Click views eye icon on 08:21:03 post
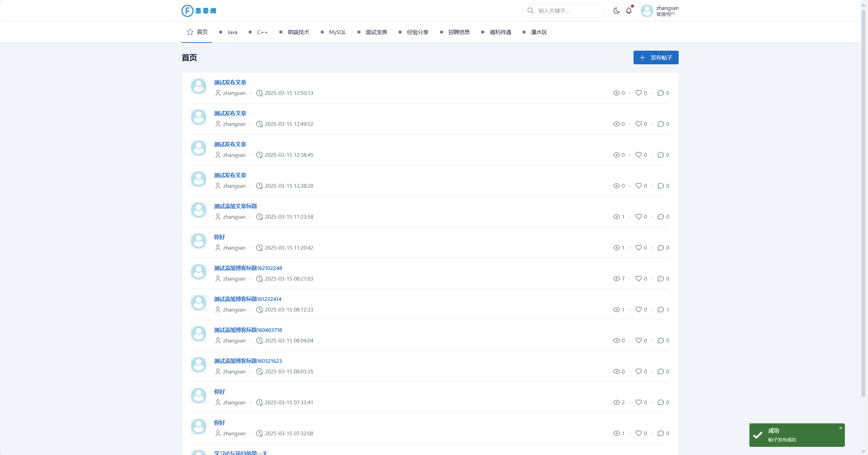The width and height of the screenshot is (868, 455). click(x=616, y=279)
